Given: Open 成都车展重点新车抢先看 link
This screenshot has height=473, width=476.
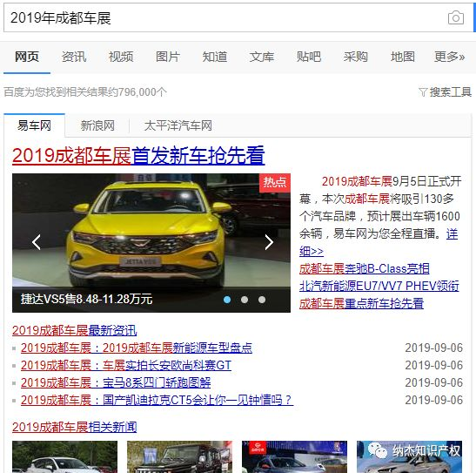Looking at the screenshot, I should coord(361,303).
